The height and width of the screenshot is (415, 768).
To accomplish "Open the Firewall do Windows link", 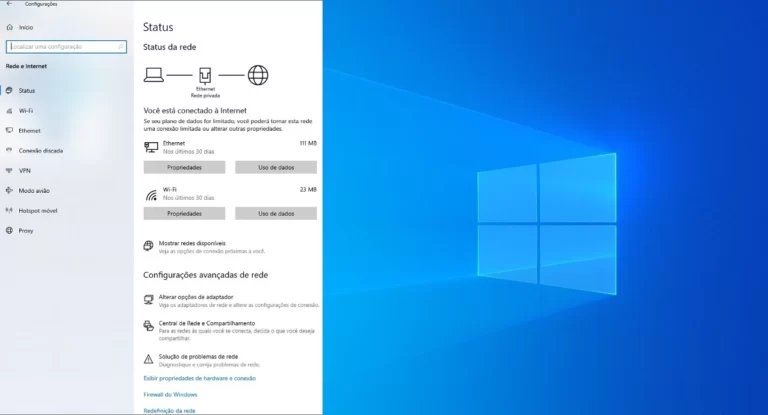I will 170,394.
